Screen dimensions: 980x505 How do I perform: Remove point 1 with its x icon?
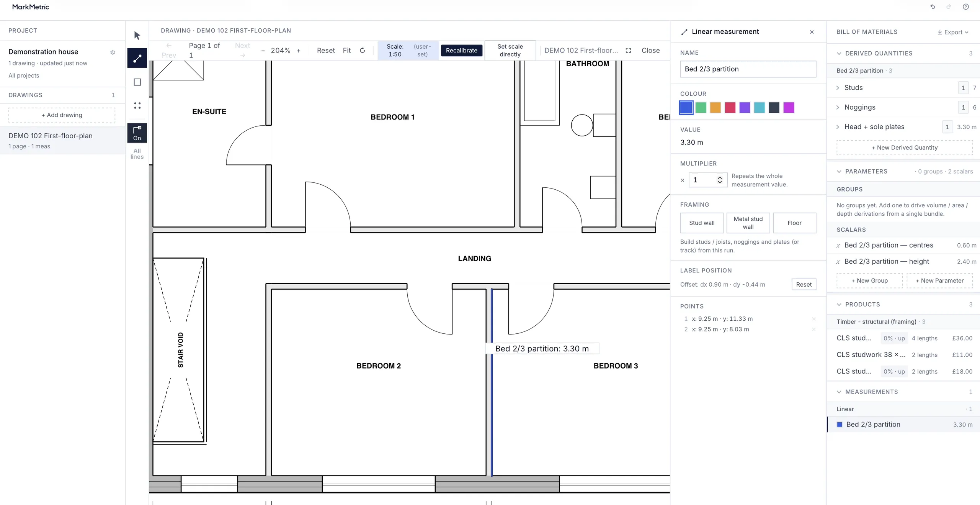click(x=813, y=319)
